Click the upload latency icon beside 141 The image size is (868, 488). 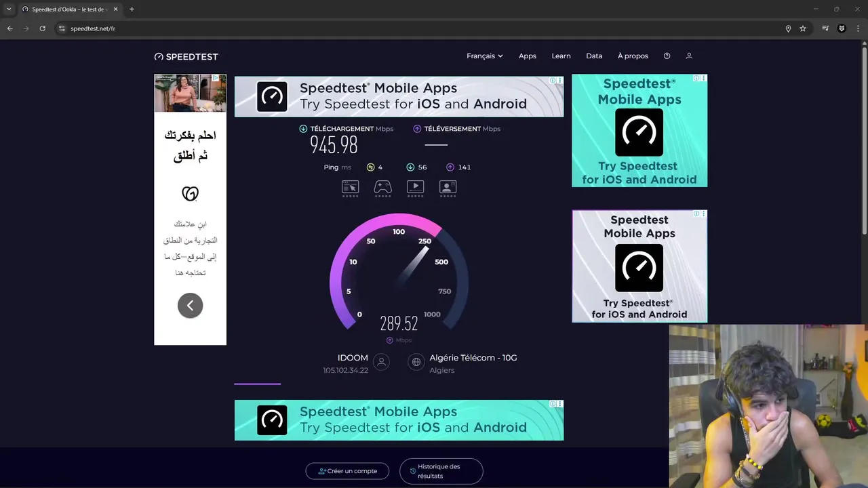click(450, 167)
